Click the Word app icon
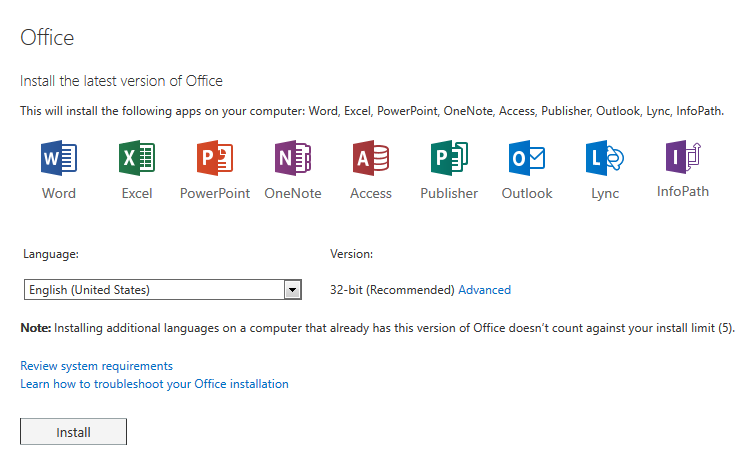Viewport: 750px width, 454px height. 59,158
